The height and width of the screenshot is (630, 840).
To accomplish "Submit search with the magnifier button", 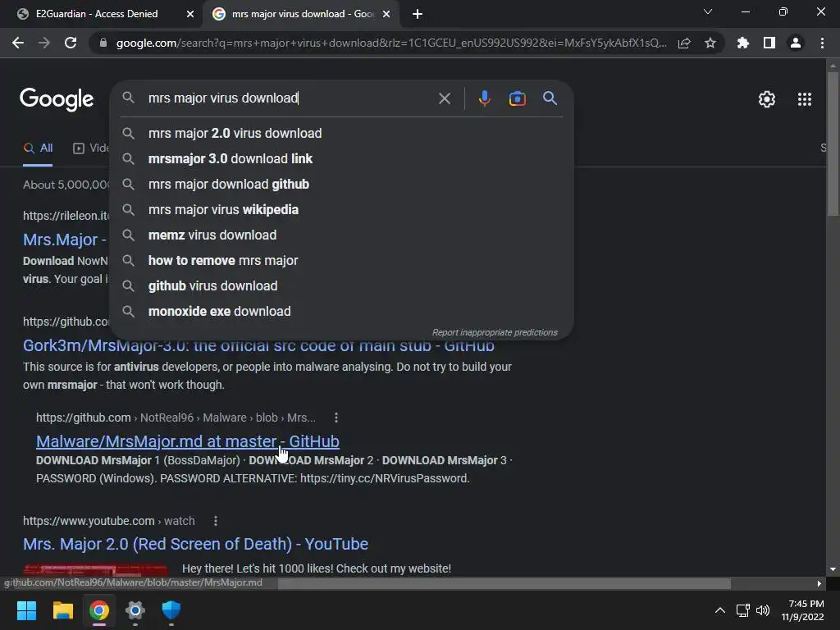I will (x=550, y=98).
